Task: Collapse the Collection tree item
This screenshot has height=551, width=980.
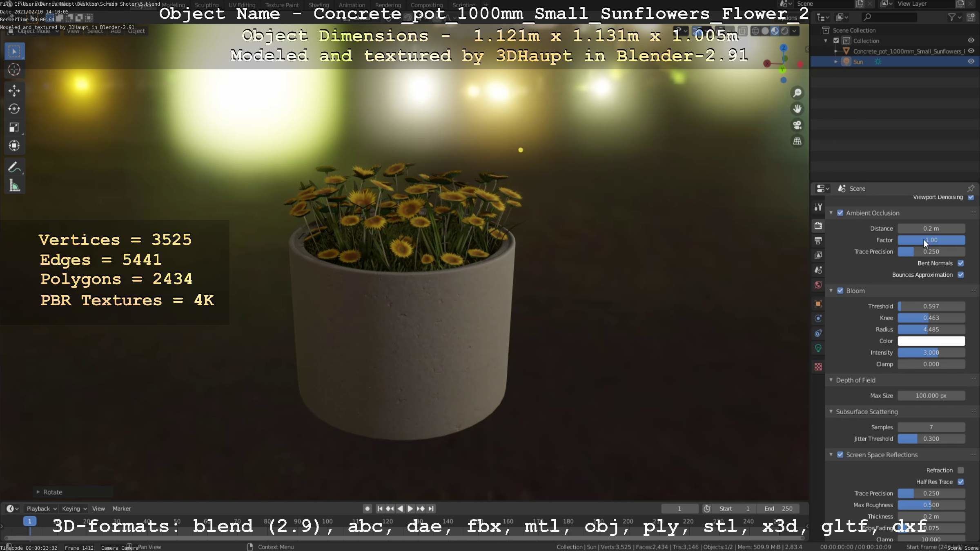Action: (x=826, y=41)
